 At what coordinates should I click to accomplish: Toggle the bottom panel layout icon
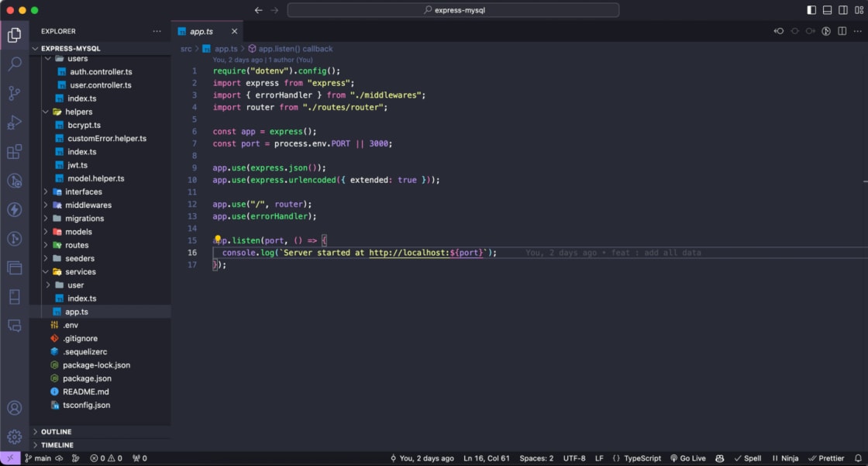(827, 10)
